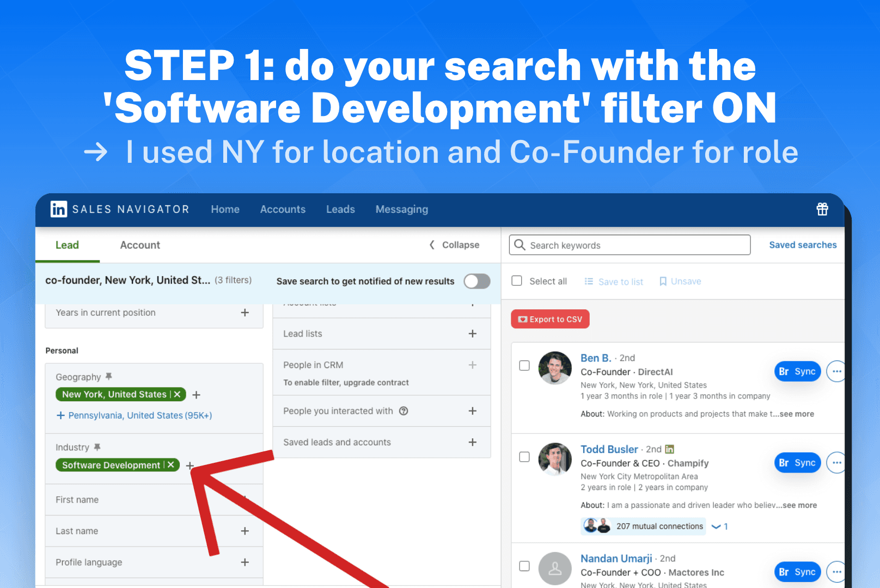
Task: Remove the Software Development industry chip
Action: pos(170,465)
